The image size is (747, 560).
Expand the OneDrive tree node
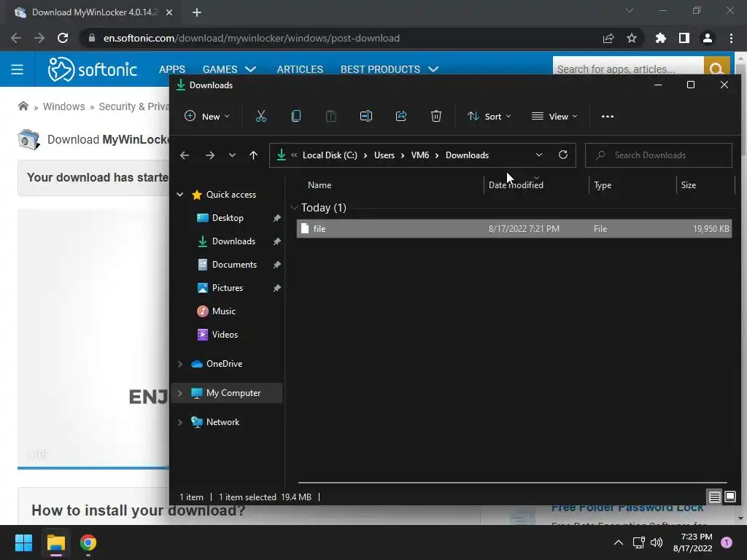180,364
